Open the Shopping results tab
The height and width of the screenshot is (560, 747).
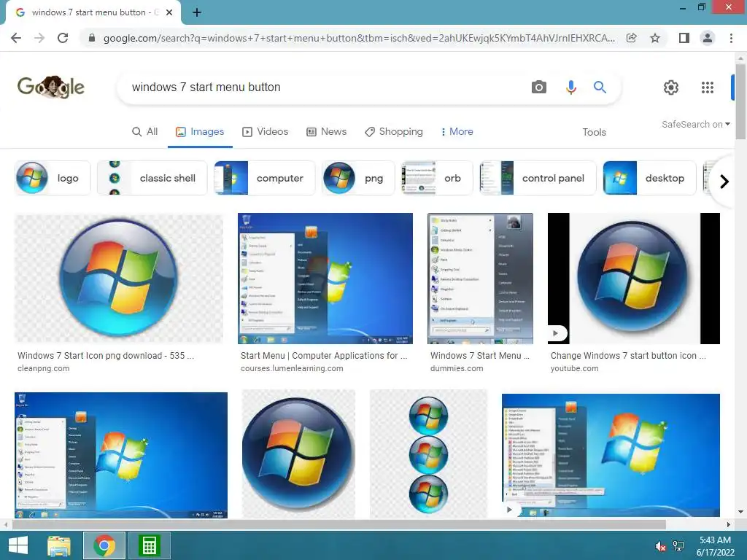pyautogui.click(x=393, y=132)
